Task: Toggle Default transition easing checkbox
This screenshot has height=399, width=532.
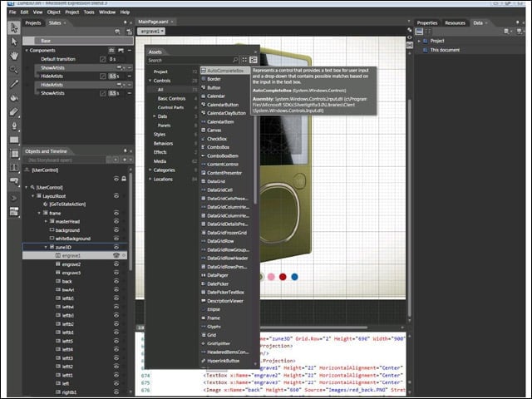Action: [x=103, y=59]
